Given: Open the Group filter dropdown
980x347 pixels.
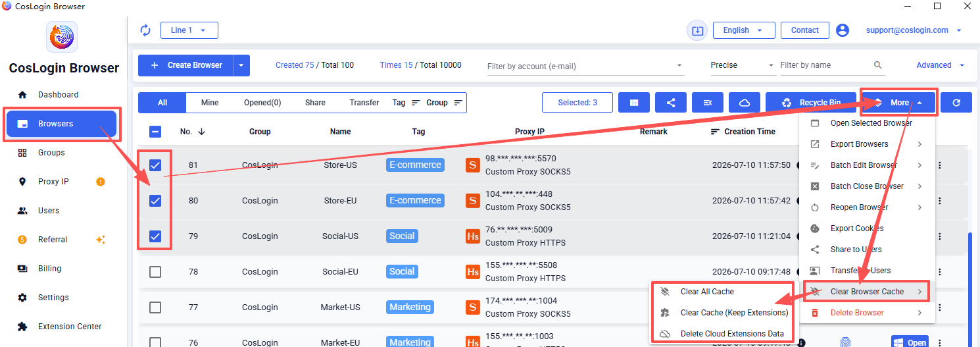Looking at the screenshot, I should 445,103.
